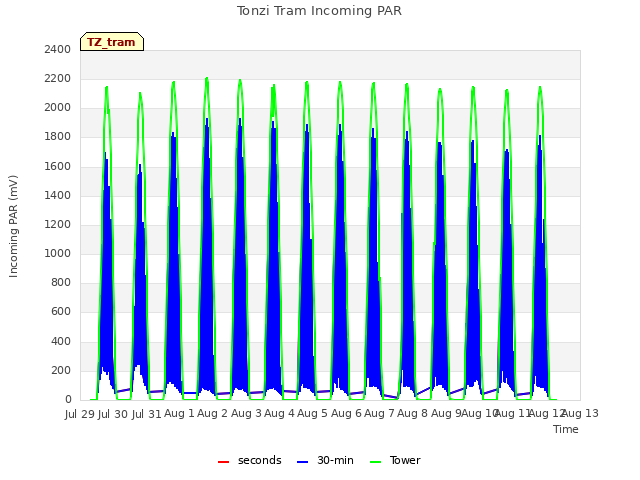Click the Aug 5 x-axis date label
640x480 pixels.
pos(313,413)
